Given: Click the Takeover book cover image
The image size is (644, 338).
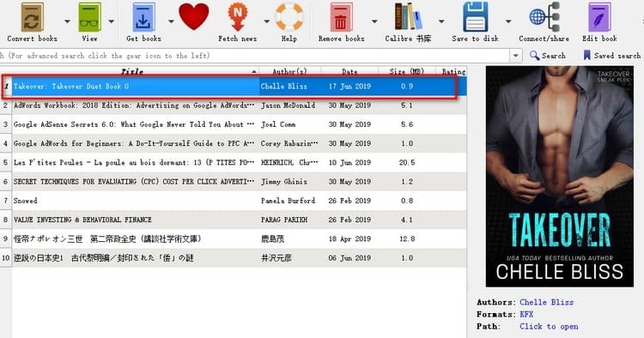Looking at the screenshot, I should click(559, 177).
